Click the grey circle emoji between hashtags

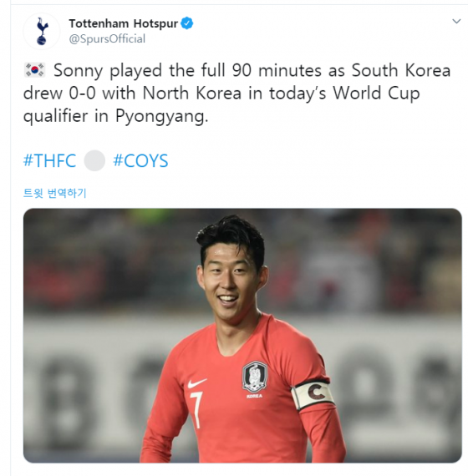point(94,160)
